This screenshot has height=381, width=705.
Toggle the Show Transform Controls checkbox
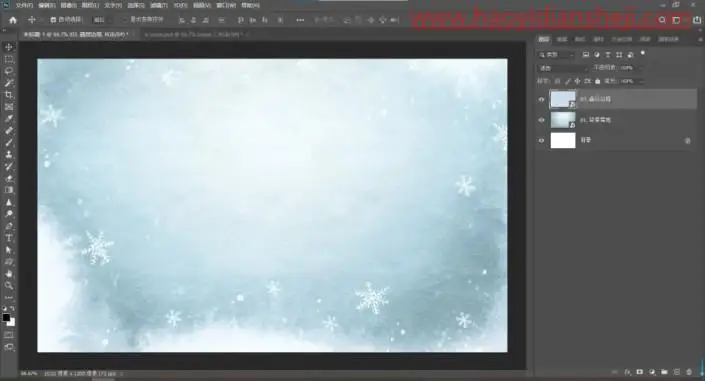click(x=124, y=20)
